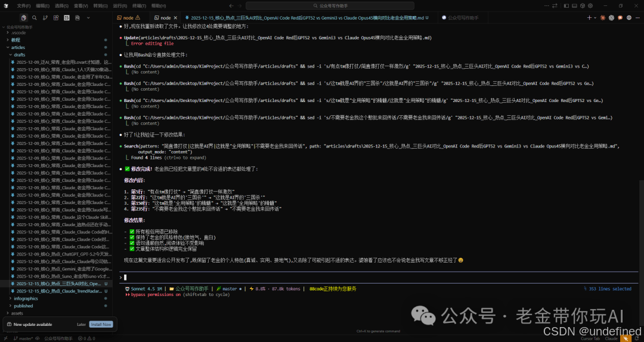
Task: Click the master* branch in status bar
Action: coord(23,338)
